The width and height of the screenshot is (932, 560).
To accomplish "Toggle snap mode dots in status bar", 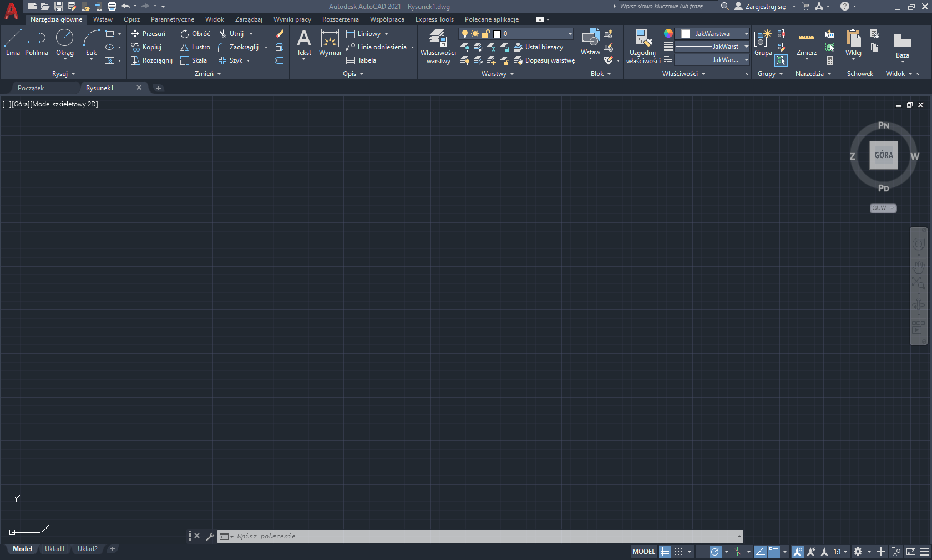I will (678, 552).
